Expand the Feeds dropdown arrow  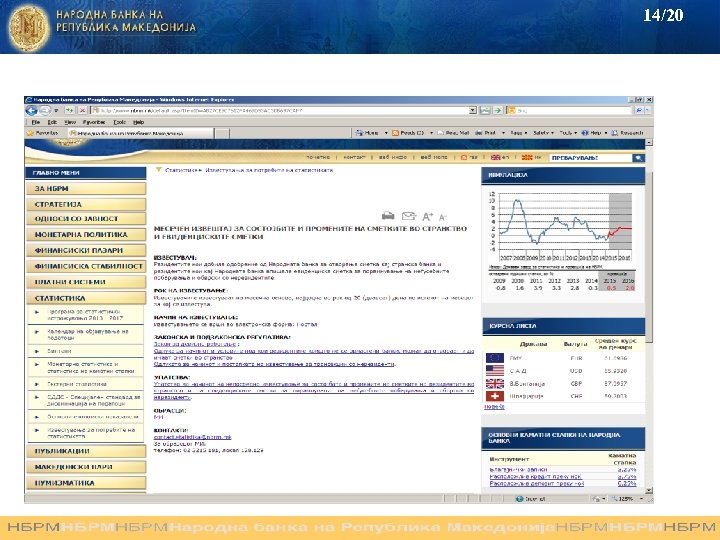point(431,133)
